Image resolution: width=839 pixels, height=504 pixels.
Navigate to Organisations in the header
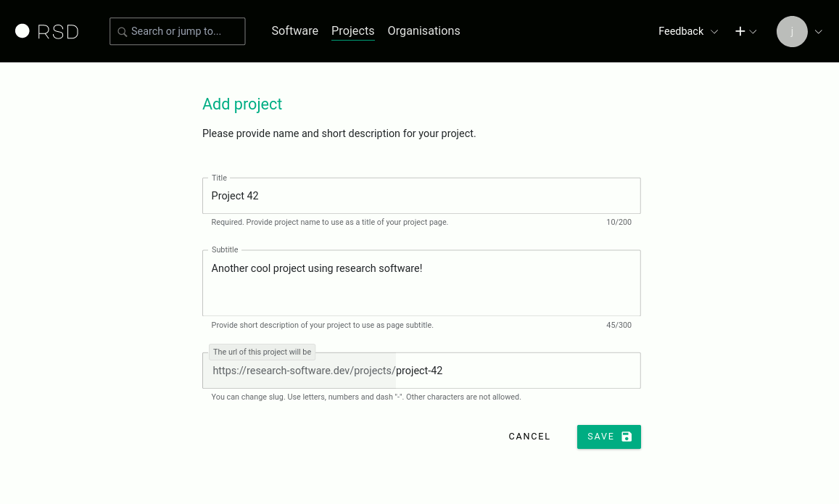click(423, 31)
